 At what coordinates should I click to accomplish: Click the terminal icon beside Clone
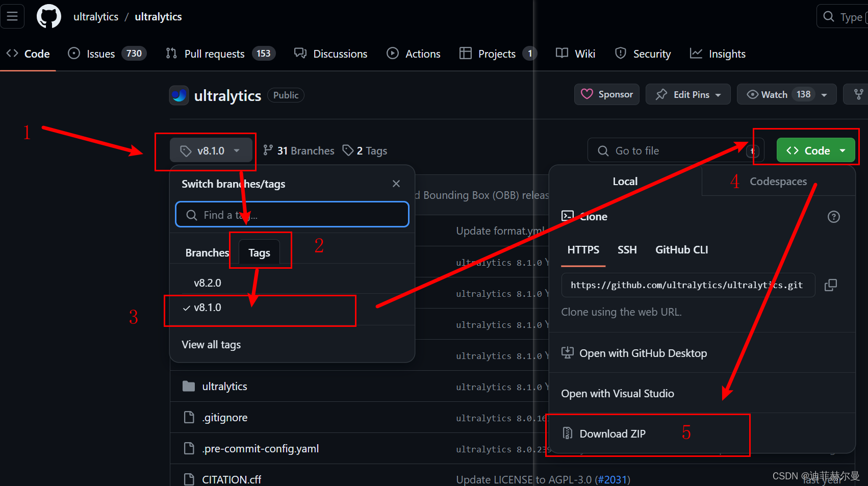click(567, 216)
